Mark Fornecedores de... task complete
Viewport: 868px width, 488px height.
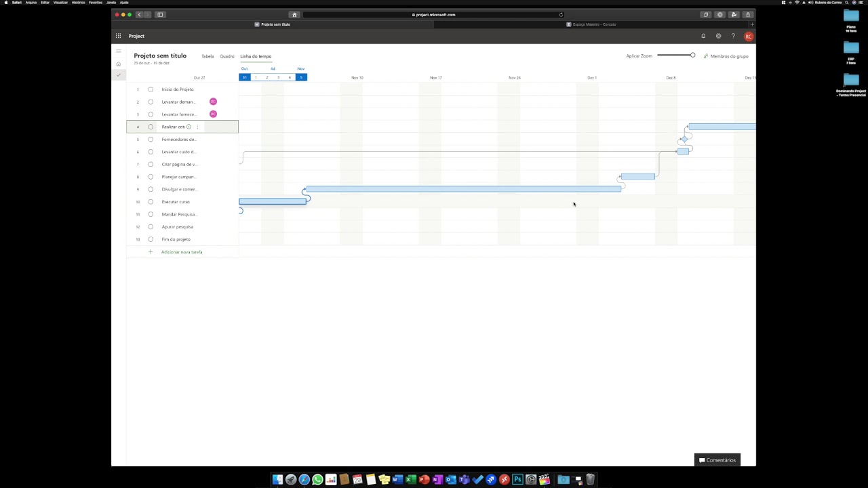pyautogui.click(x=151, y=140)
